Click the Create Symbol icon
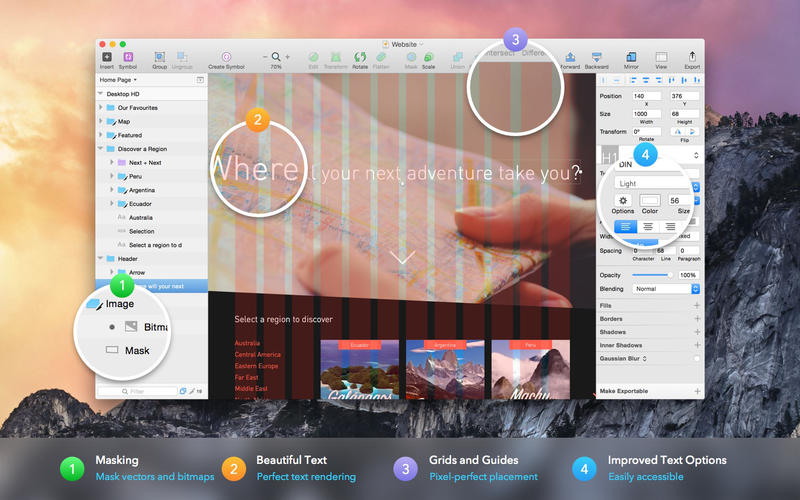800x500 pixels. coord(226,57)
